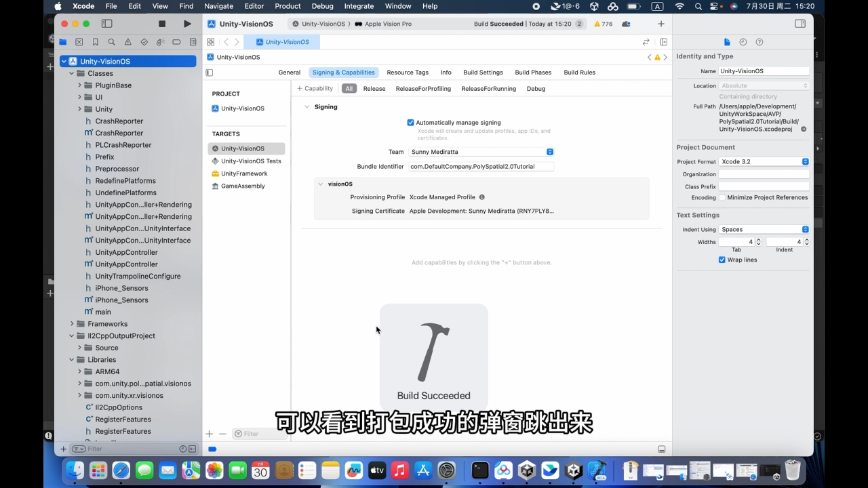868x488 pixels.
Task: Select GameAssembly target
Action: [238, 186]
